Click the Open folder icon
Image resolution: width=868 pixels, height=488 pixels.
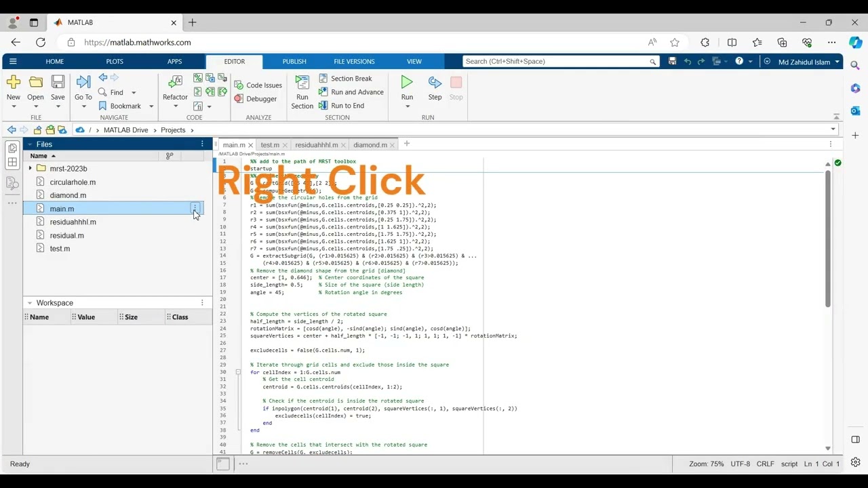point(36,83)
